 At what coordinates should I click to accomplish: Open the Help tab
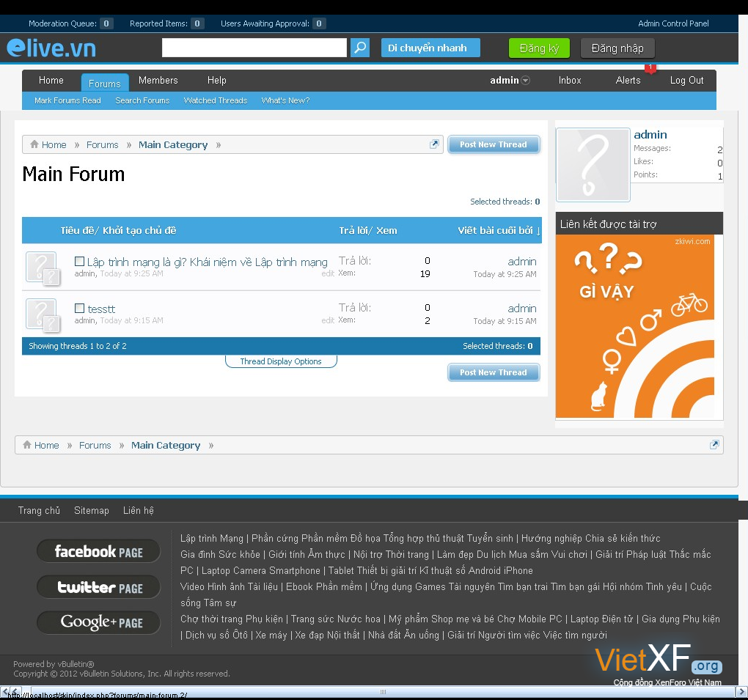tap(216, 80)
